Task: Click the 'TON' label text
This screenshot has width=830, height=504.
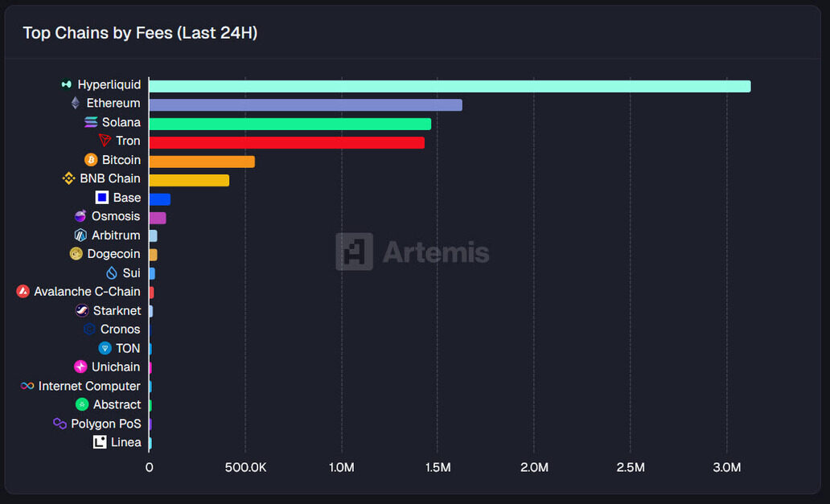Action: (x=128, y=348)
